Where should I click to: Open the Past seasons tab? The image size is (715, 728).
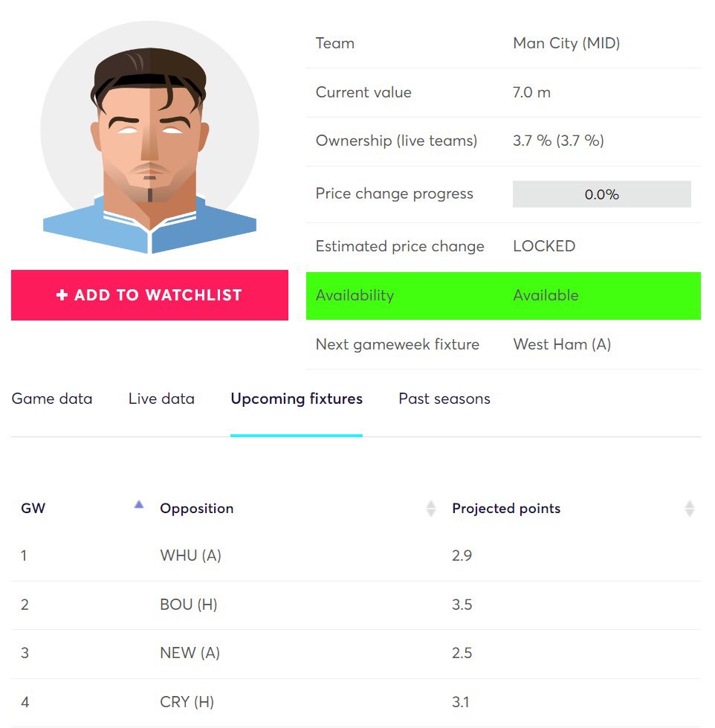(x=444, y=399)
